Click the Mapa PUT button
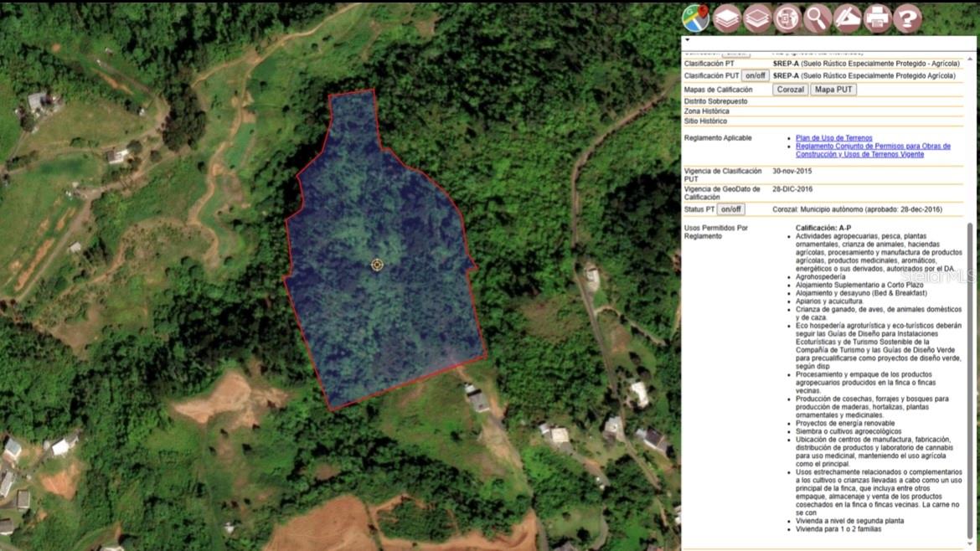 point(833,90)
